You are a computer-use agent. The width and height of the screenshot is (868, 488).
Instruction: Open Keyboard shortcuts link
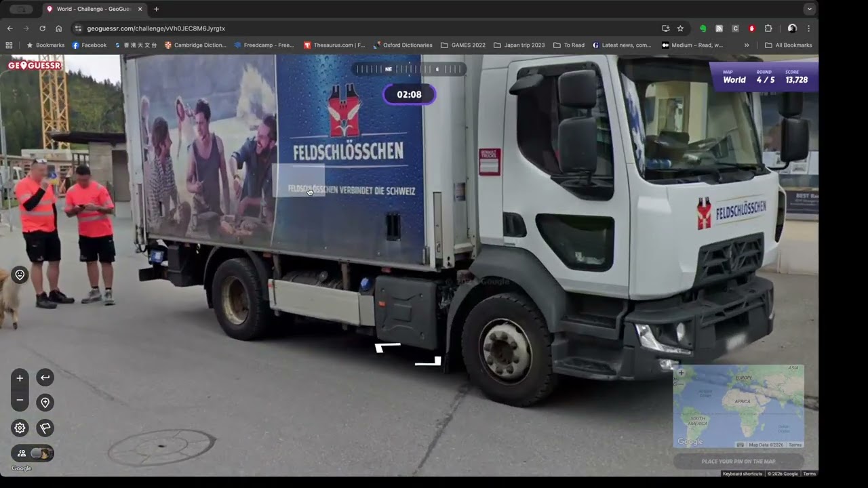tap(742, 474)
